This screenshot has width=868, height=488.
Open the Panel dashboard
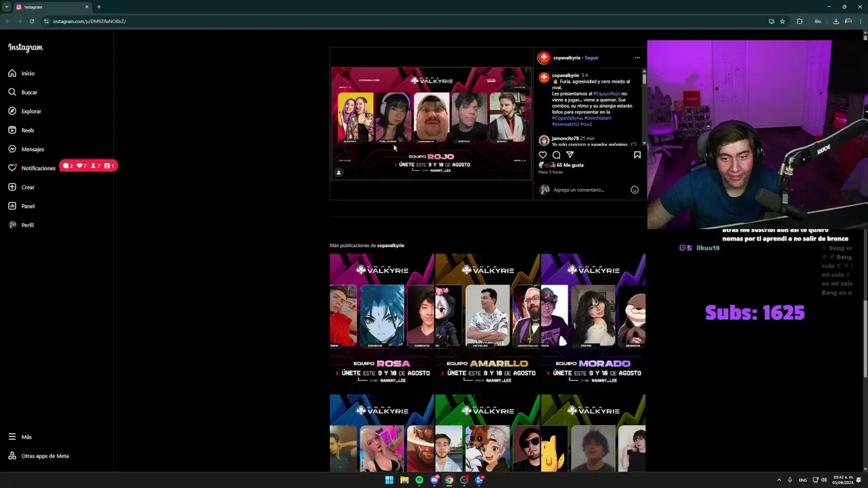pyautogui.click(x=21, y=206)
